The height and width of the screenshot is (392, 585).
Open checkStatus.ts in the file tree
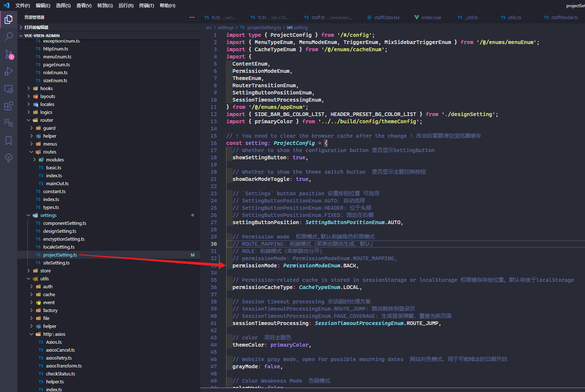tap(109, 374)
